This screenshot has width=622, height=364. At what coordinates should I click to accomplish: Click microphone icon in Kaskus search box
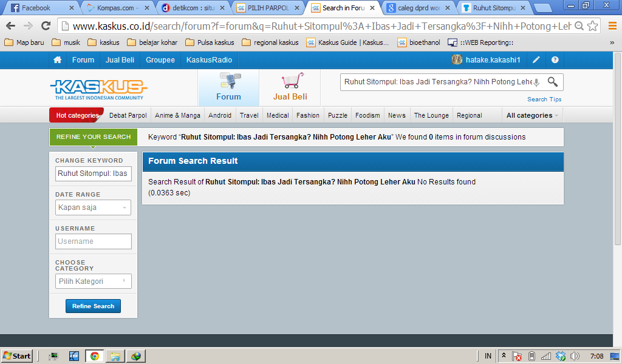536,82
